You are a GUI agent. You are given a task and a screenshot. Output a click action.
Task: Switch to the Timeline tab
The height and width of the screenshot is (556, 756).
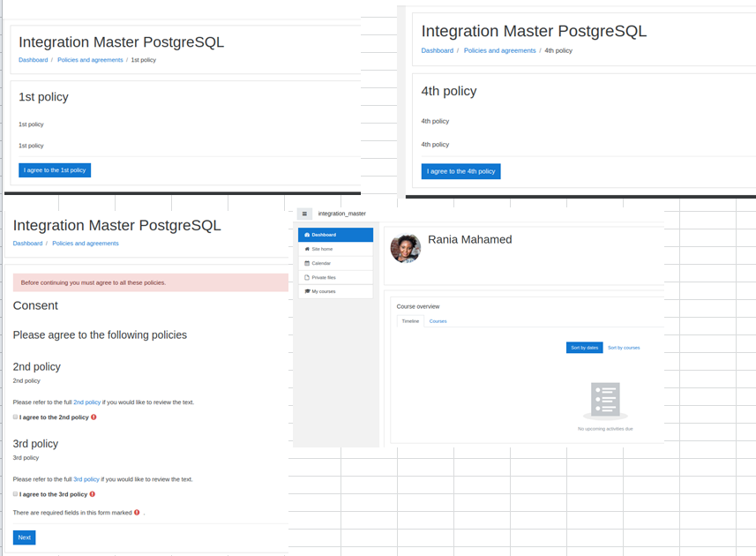[x=410, y=321]
